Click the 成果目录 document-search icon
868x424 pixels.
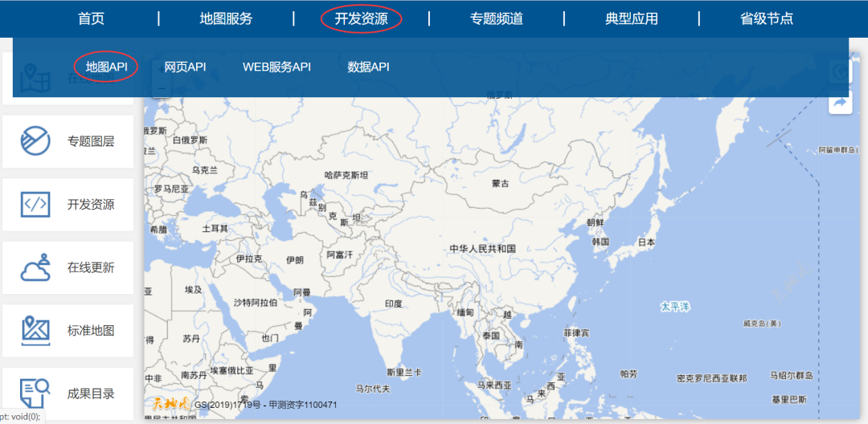pyautogui.click(x=35, y=393)
